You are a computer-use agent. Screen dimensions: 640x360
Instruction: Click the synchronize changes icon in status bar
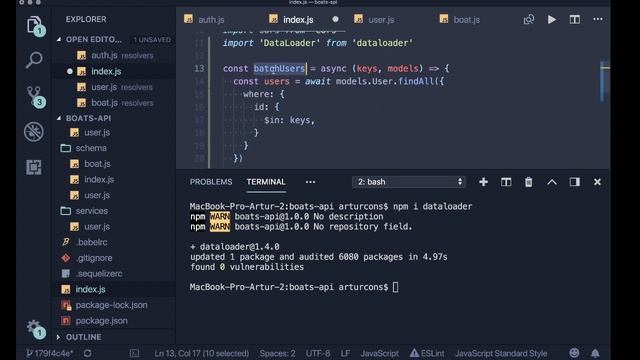(87, 353)
